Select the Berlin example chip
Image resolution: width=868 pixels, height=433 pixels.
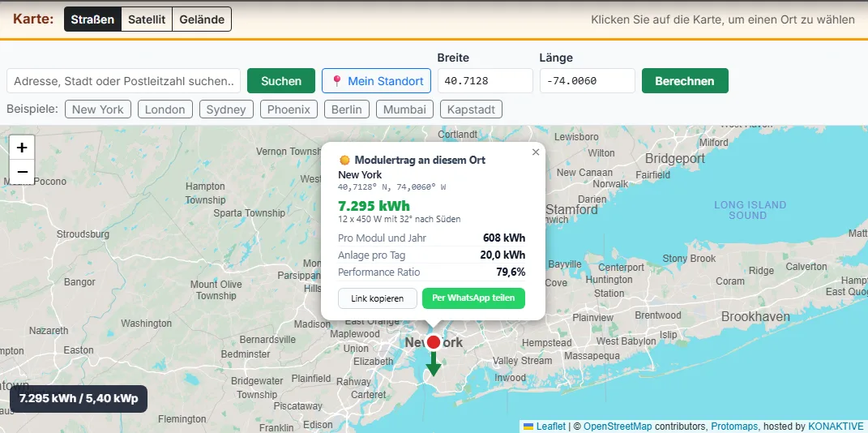click(x=347, y=109)
